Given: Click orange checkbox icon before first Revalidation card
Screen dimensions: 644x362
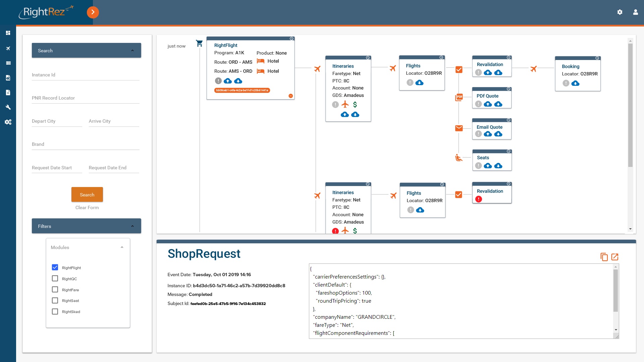Looking at the screenshot, I should click(459, 70).
